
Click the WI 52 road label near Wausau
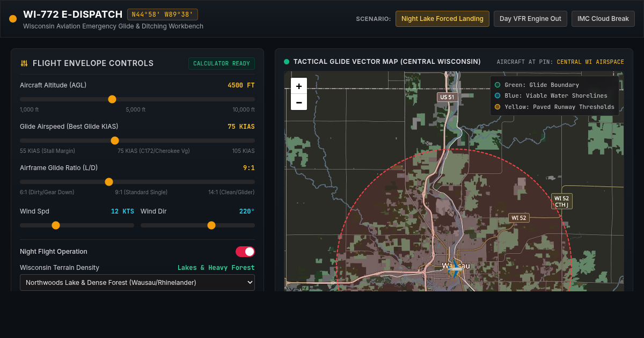coord(519,218)
